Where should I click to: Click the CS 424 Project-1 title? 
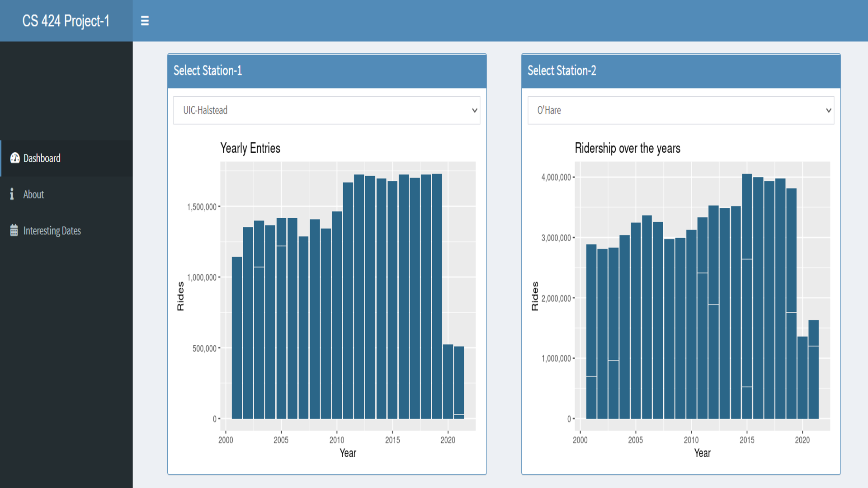[x=66, y=21]
